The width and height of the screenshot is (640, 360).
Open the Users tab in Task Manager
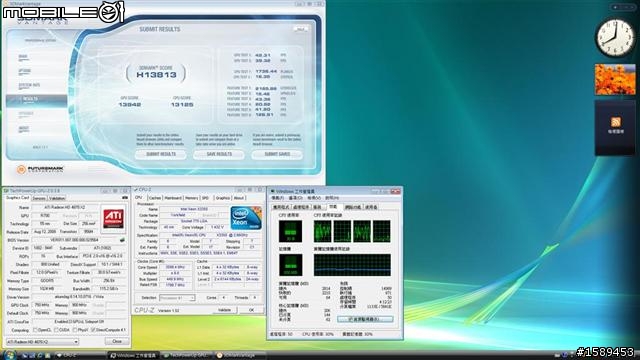(x=371, y=207)
